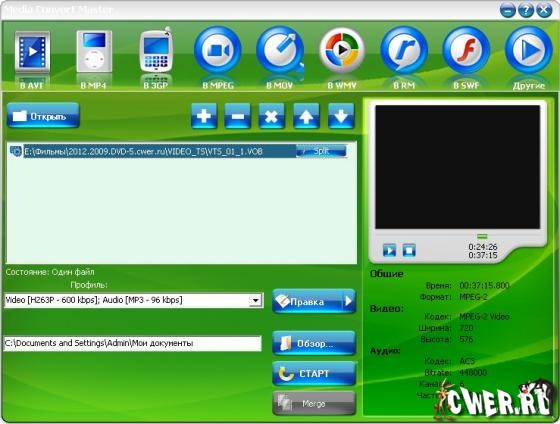The width and height of the screenshot is (560, 424).
Task: Expand the arrow on the Правка button
Action: (349, 302)
